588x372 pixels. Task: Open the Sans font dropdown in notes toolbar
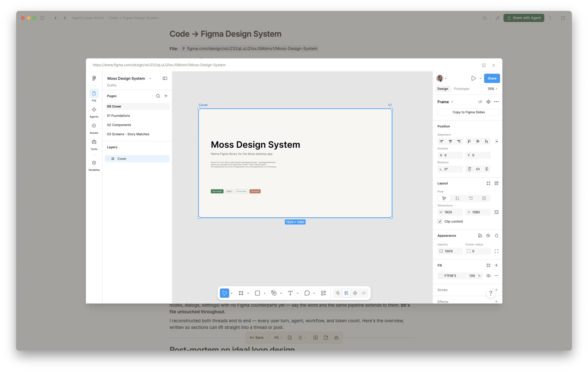tap(259, 338)
